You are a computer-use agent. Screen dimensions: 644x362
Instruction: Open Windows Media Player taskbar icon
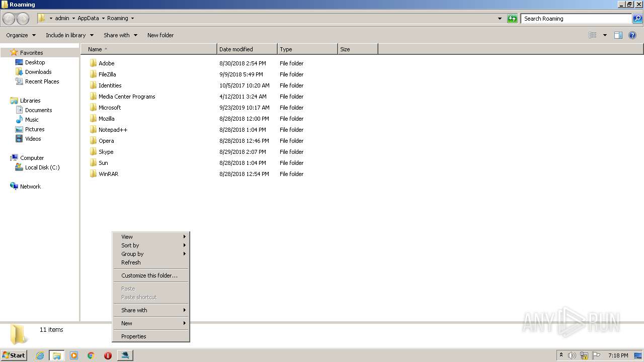click(74, 355)
